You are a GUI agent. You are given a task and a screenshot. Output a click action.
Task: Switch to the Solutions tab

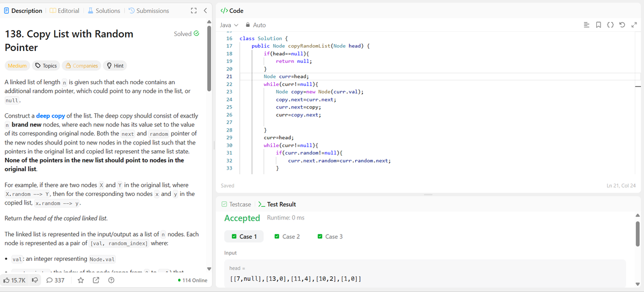point(104,11)
